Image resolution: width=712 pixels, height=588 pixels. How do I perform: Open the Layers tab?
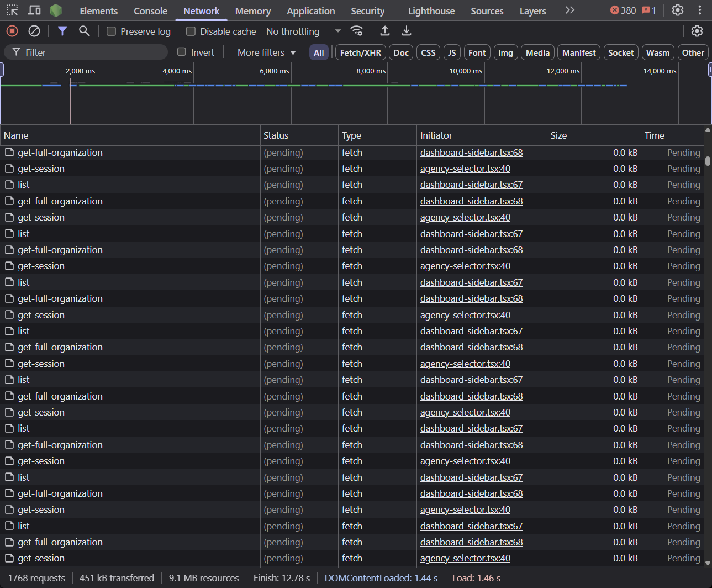point(532,11)
